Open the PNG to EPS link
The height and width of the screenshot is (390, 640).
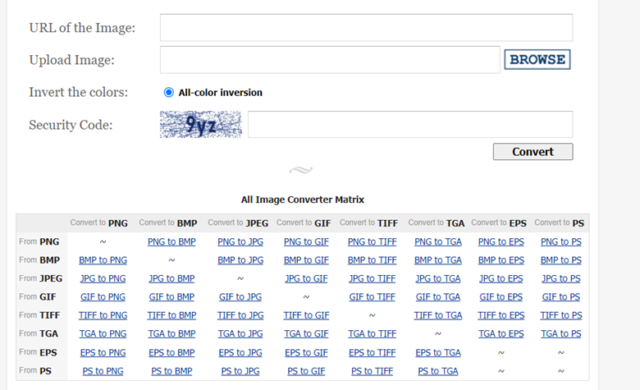pyautogui.click(x=501, y=242)
